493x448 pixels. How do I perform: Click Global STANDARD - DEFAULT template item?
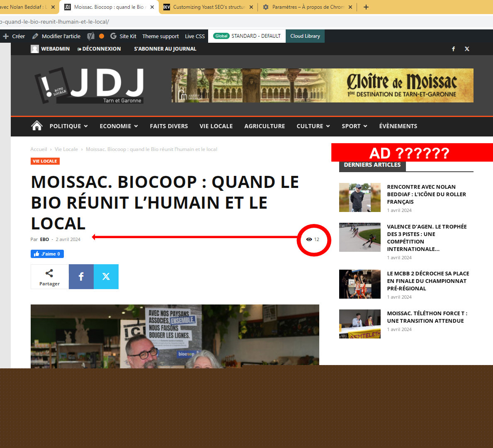tap(247, 36)
